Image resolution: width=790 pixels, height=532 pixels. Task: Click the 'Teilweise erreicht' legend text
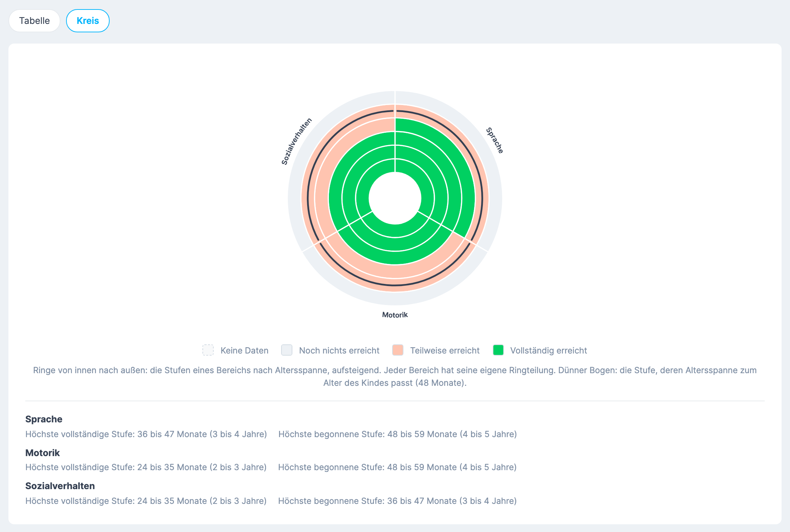pyautogui.click(x=445, y=350)
